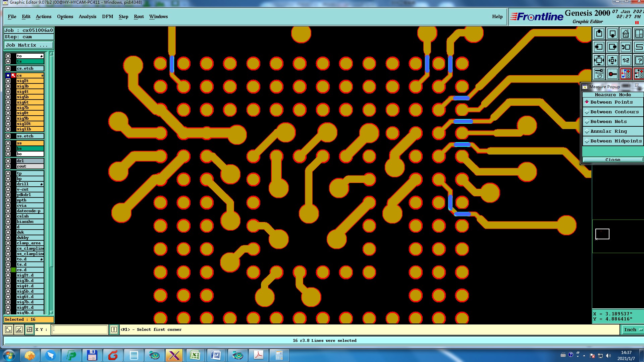Viewport: 644px width, 362px height.
Task: Toggle the checkbox for layer sig2t
Action: click(8, 81)
